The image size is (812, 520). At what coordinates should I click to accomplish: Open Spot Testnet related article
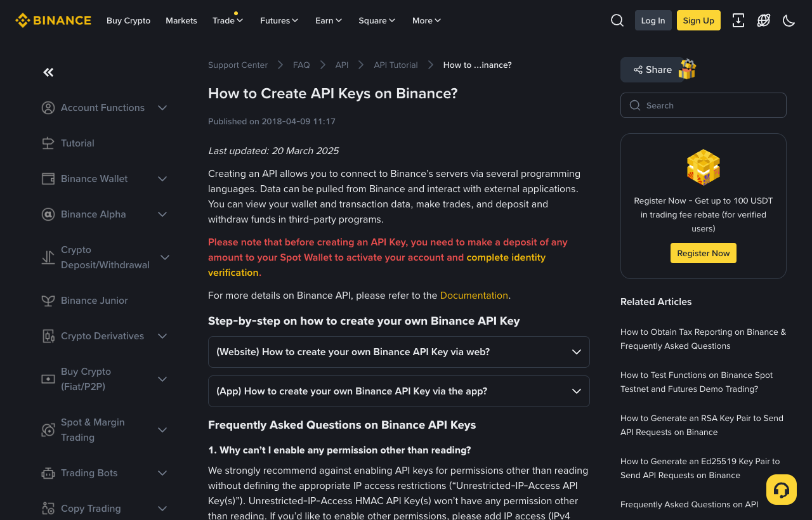697,382
